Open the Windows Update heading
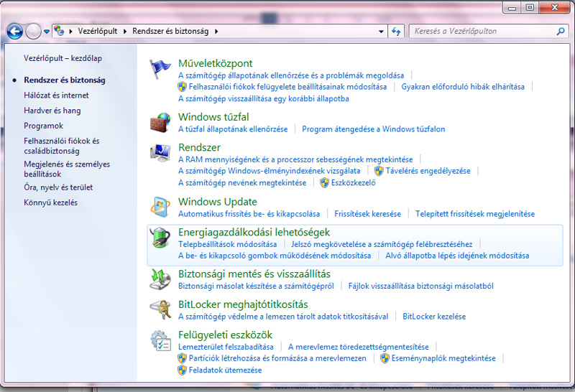The image size is (575, 392). (x=218, y=202)
